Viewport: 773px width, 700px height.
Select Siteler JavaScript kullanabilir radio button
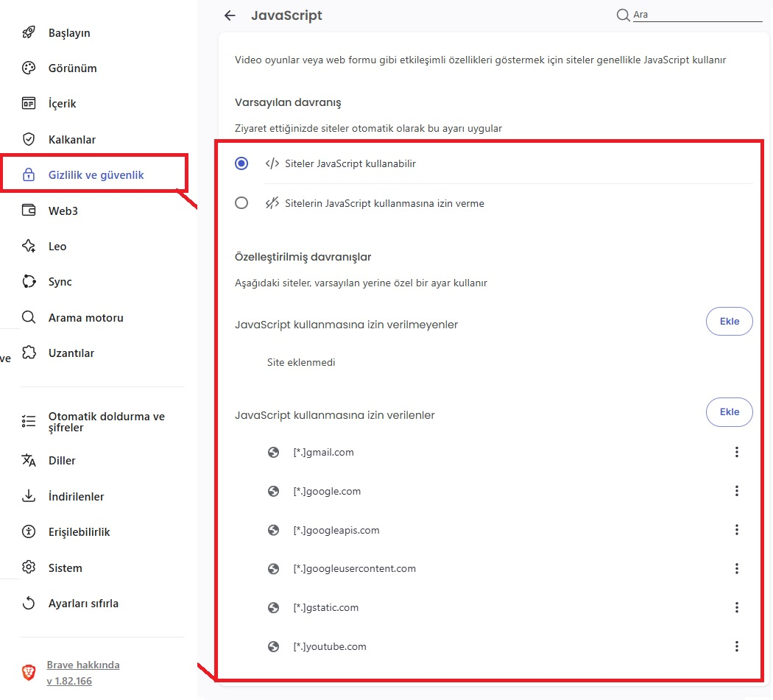pyautogui.click(x=241, y=163)
